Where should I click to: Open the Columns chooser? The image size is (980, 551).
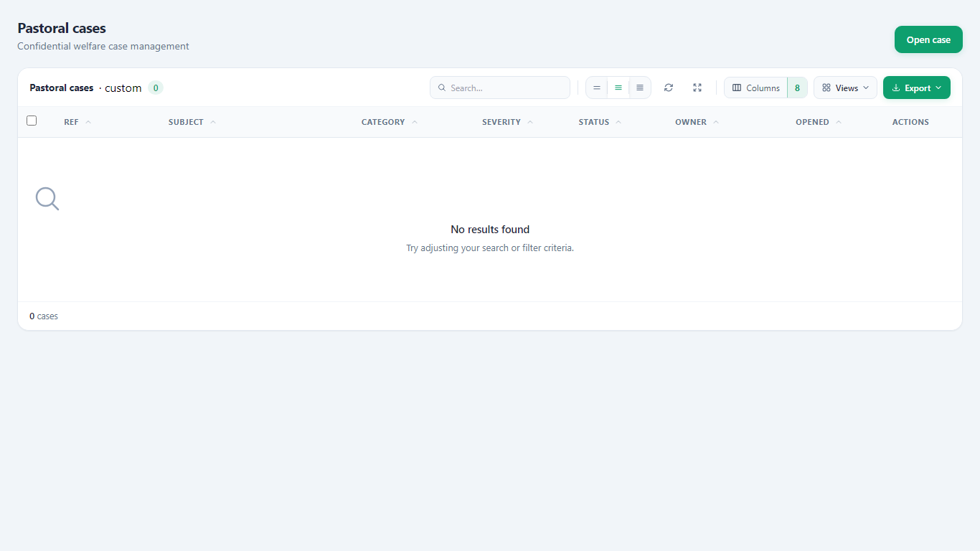coord(756,88)
